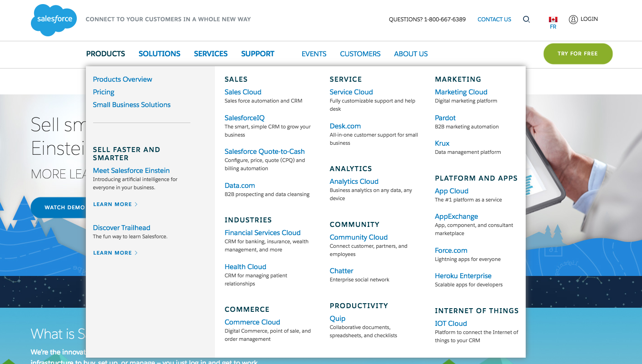The image size is (642, 364).
Task: Click the TRY FOR FREE button
Action: click(x=577, y=54)
